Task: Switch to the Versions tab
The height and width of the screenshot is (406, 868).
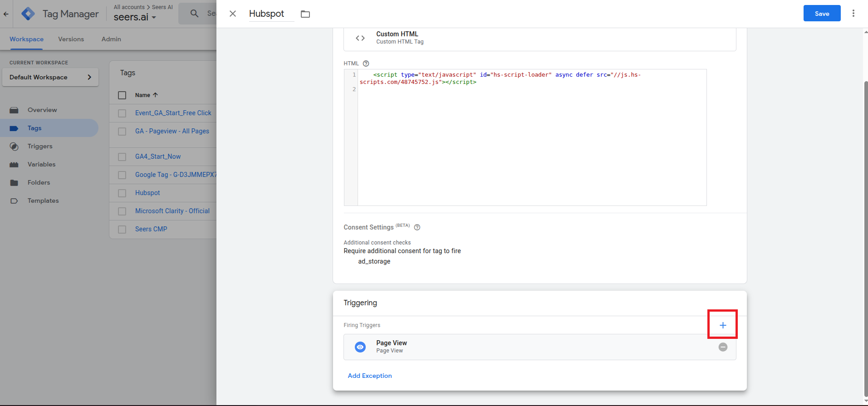Action: point(71,39)
